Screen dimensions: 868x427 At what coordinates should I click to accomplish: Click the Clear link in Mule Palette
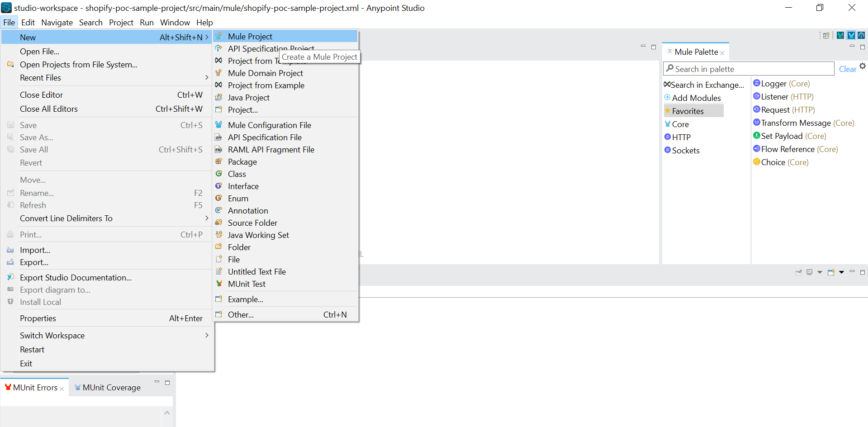tap(848, 69)
